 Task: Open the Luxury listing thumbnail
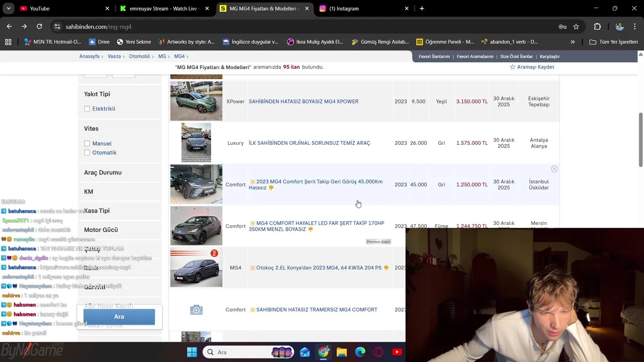pos(196,143)
